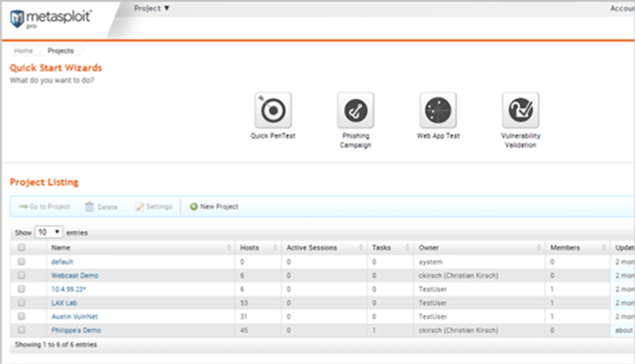The image size is (635, 364).
Task: Open Vulnerability Validation wizard icon
Action: pyautogui.click(x=521, y=110)
